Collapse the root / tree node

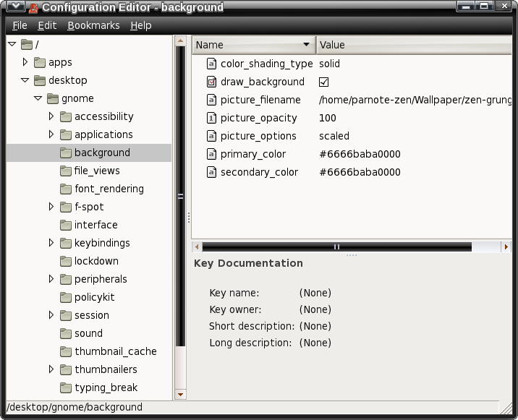coord(12,44)
